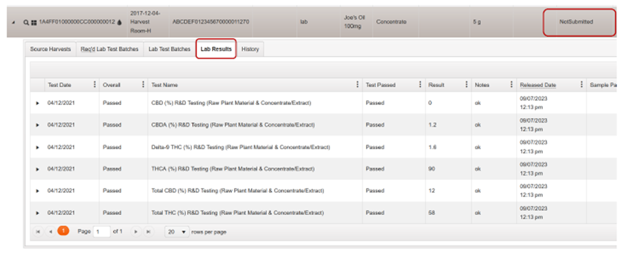Open the Notes column options menu
The width and height of the screenshot is (644, 253).
pyautogui.click(x=511, y=85)
